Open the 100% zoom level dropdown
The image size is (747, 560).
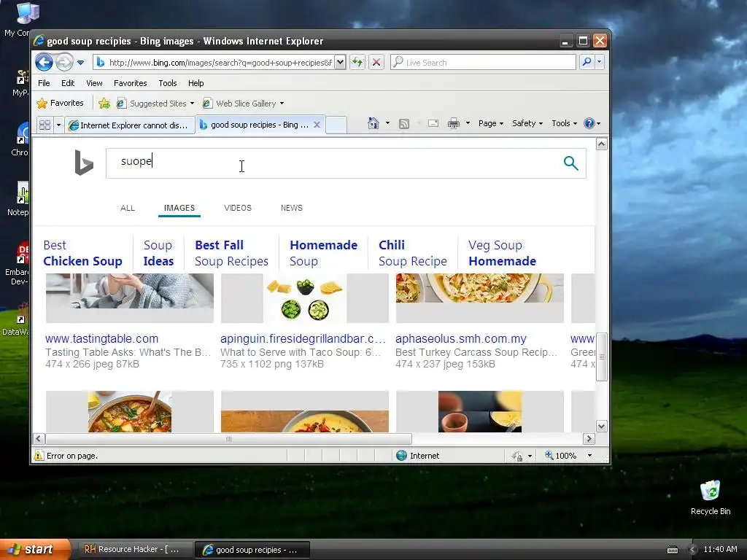point(589,456)
